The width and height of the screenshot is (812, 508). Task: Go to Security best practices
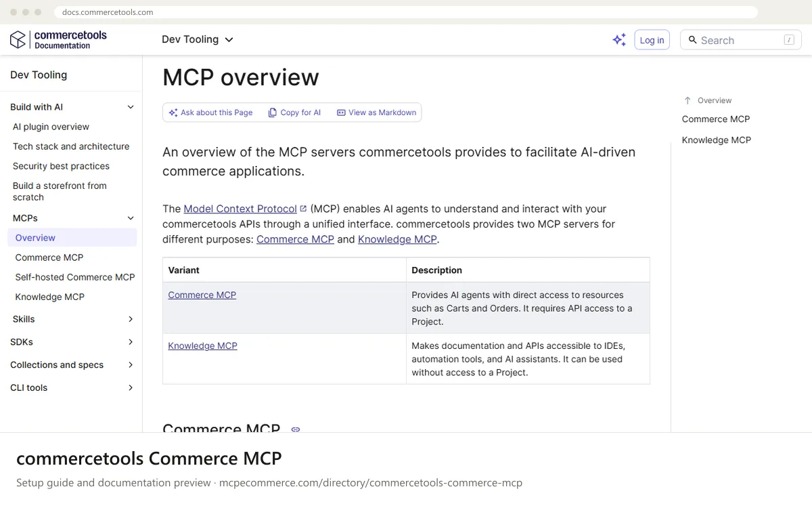coord(61,166)
